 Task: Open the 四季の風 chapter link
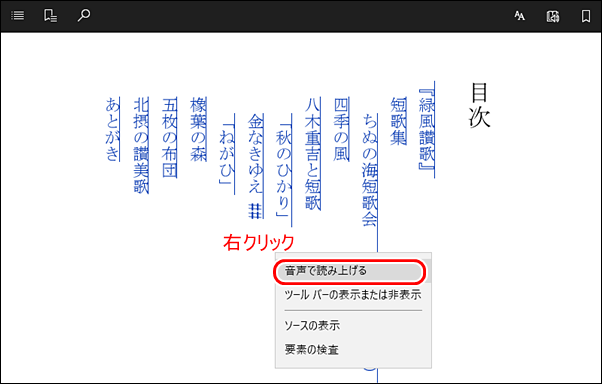point(341,129)
